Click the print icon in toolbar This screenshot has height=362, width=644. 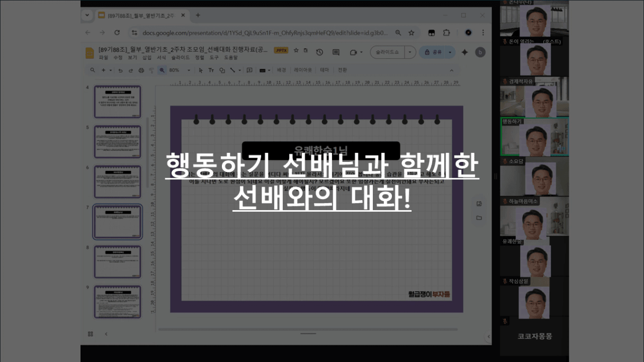(x=141, y=70)
